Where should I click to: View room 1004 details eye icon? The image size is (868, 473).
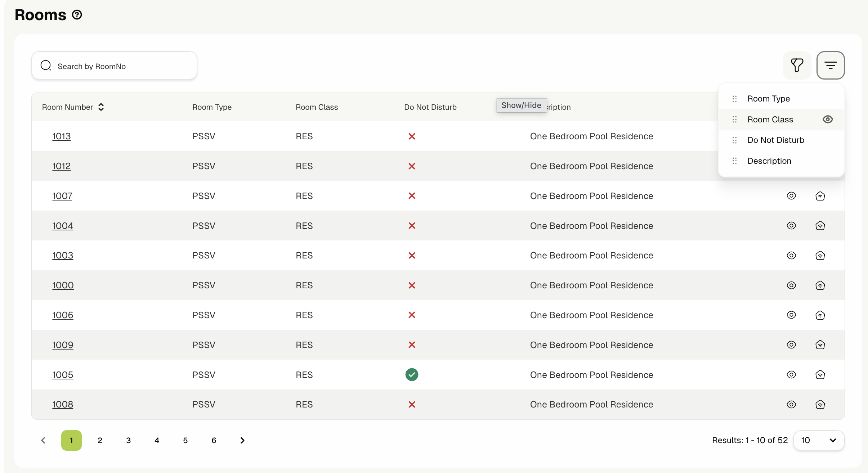(791, 226)
